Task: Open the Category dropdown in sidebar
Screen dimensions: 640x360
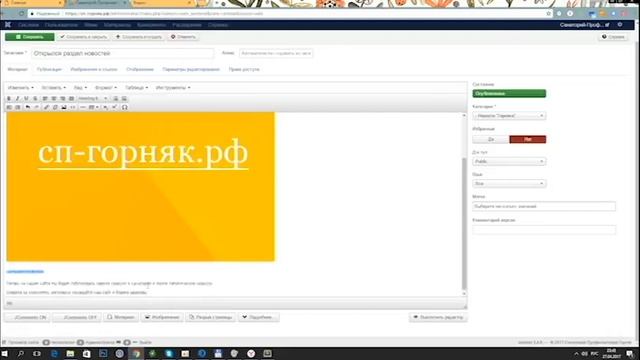Action: [x=509, y=116]
